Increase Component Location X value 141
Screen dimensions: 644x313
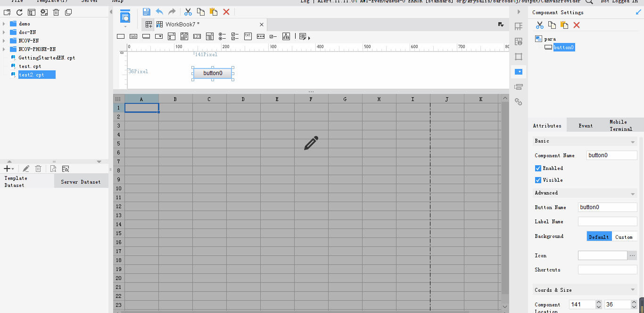tap(599, 302)
